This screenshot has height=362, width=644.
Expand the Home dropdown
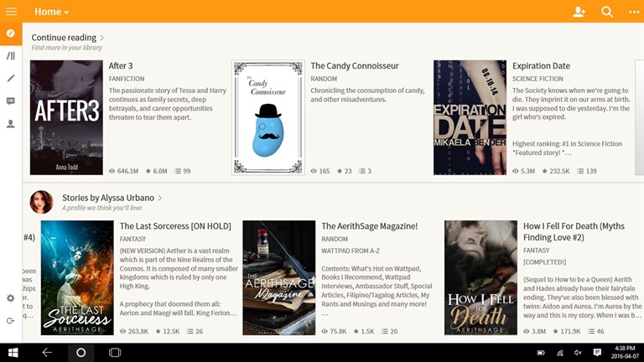(52, 12)
